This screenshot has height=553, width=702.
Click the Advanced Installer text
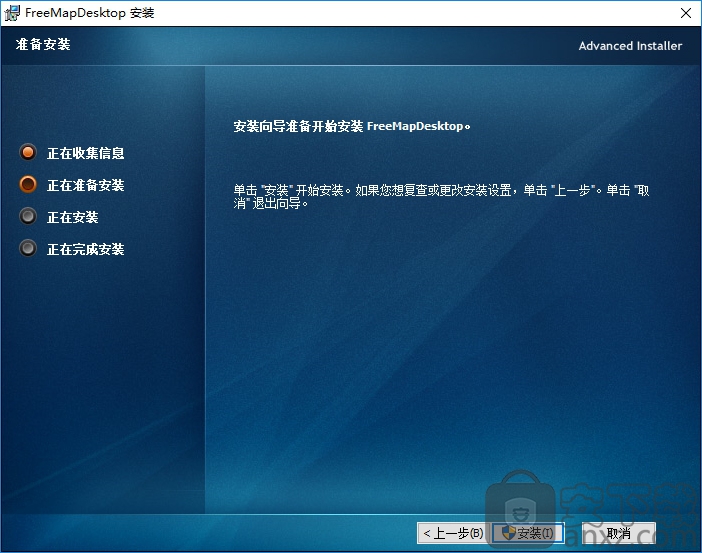click(x=630, y=46)
